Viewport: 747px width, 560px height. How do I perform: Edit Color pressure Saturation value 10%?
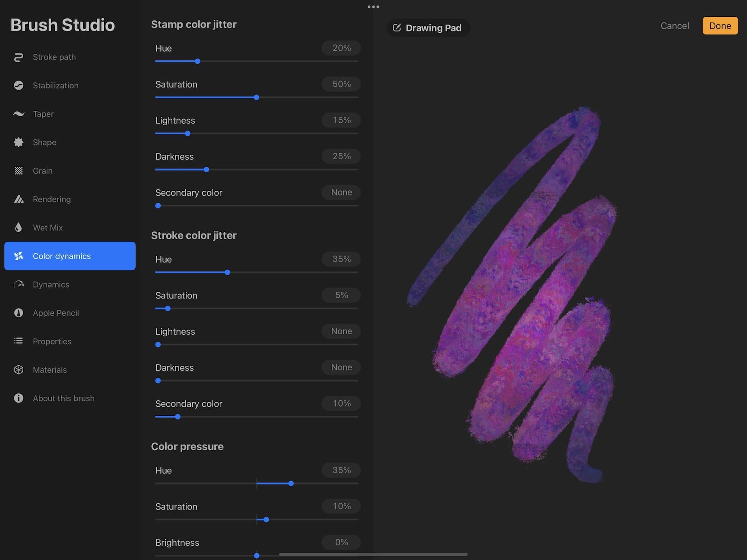point(341,507)
